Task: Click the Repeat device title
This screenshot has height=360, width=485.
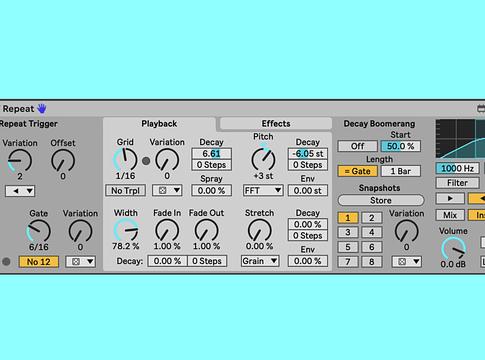Action: [18, 109]
